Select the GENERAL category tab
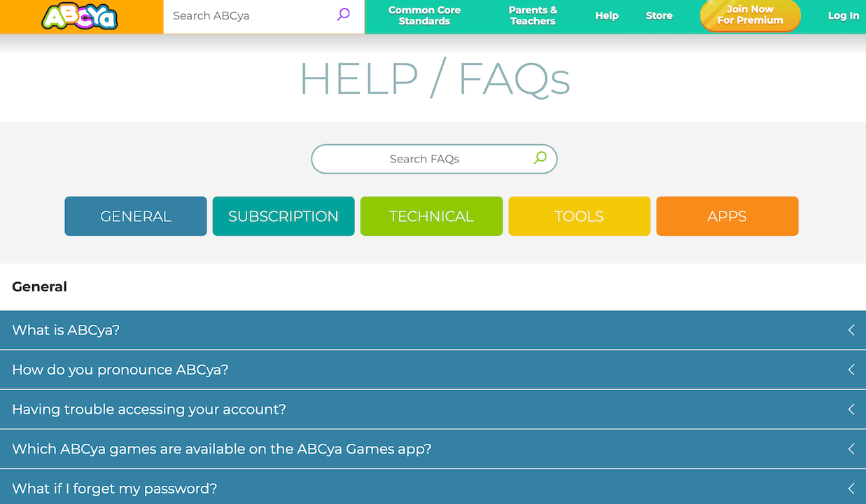 click(135, 216)
